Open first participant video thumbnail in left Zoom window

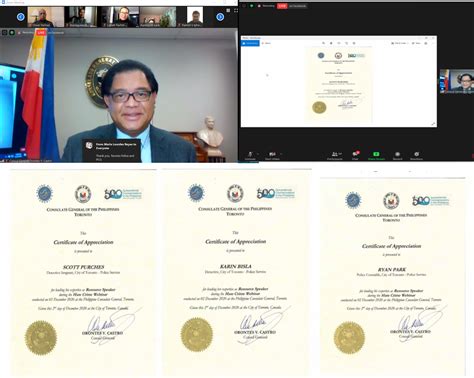[46, 17]
